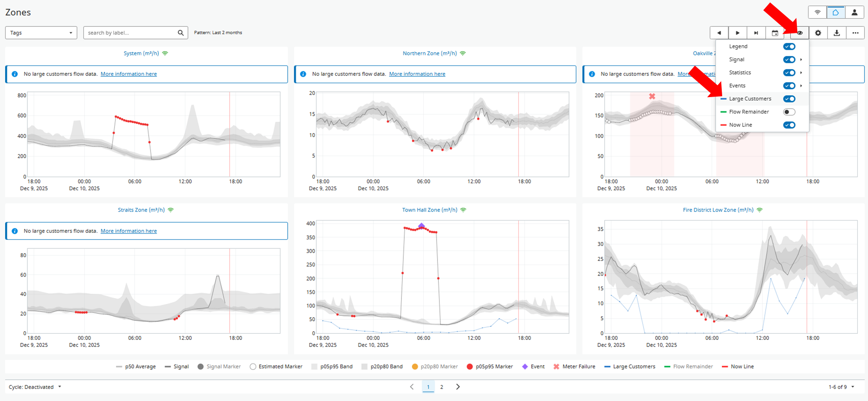This screenshot has width=868, height=401.
Task: Step back with the previous arrow icon
Action: pos(719,33)
